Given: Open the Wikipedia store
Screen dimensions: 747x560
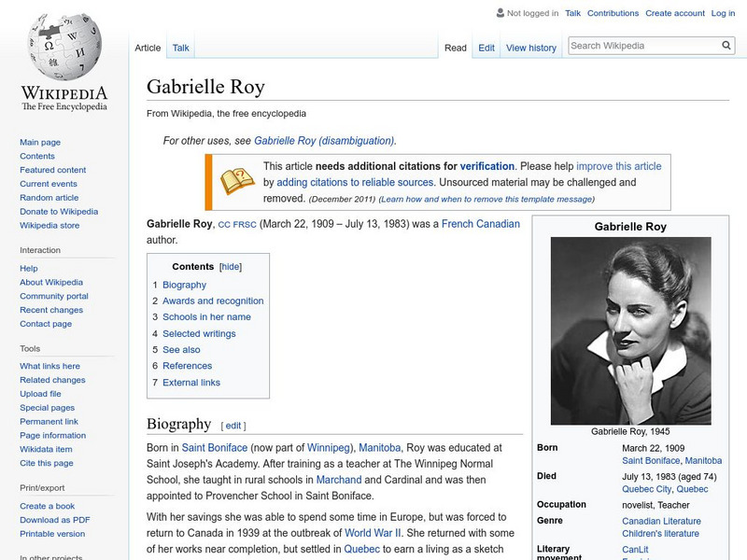Looking at the screenshot, I should (49, 225).
